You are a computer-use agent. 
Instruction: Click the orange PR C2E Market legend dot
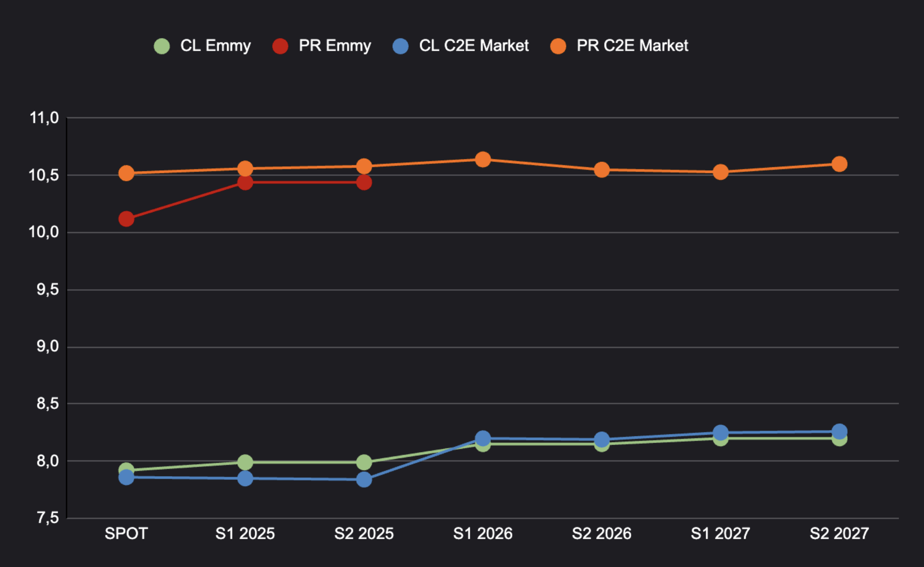(x=558, y=46)
